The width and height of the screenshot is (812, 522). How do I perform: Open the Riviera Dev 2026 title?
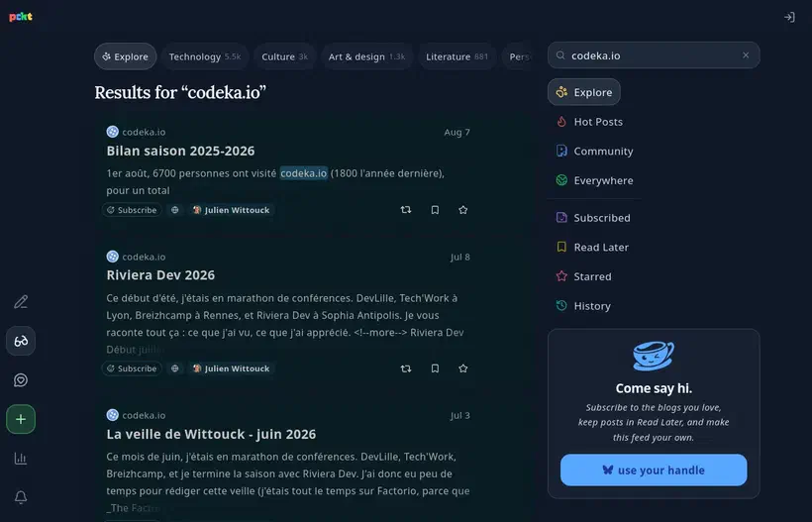click(x=160, y=275)
